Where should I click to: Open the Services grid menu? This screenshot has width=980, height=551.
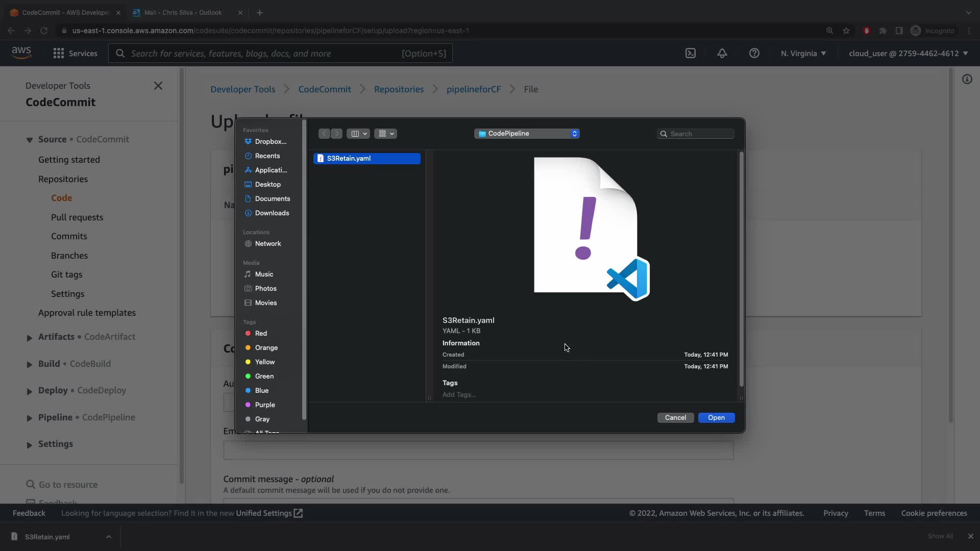(75, 53)
